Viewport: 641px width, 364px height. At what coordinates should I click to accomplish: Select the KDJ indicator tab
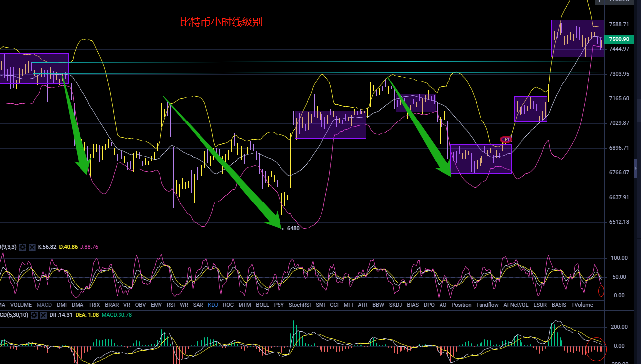[213, 305]
